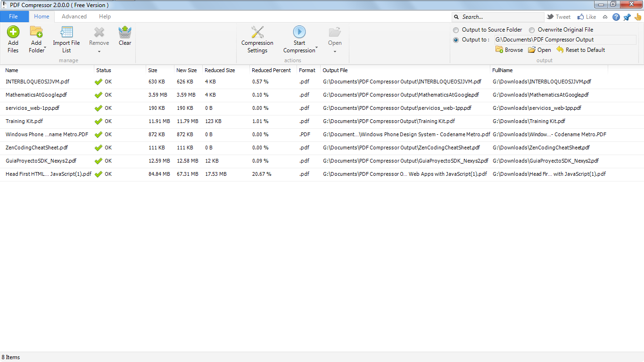
Task: Open Compression Settings
Action: click(257, 32)
